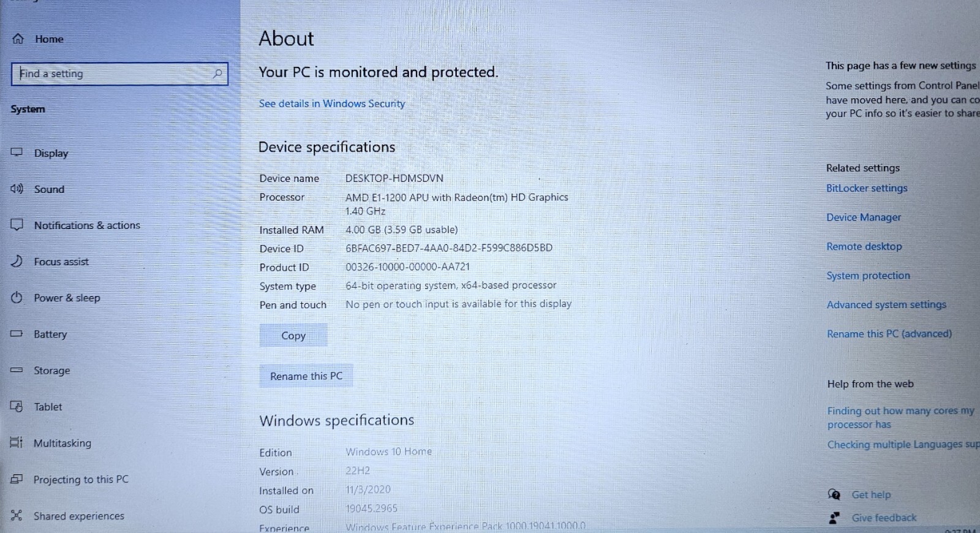Click the Shared experiences icon
Screen dimensions: 980x533
click(17, 515)
